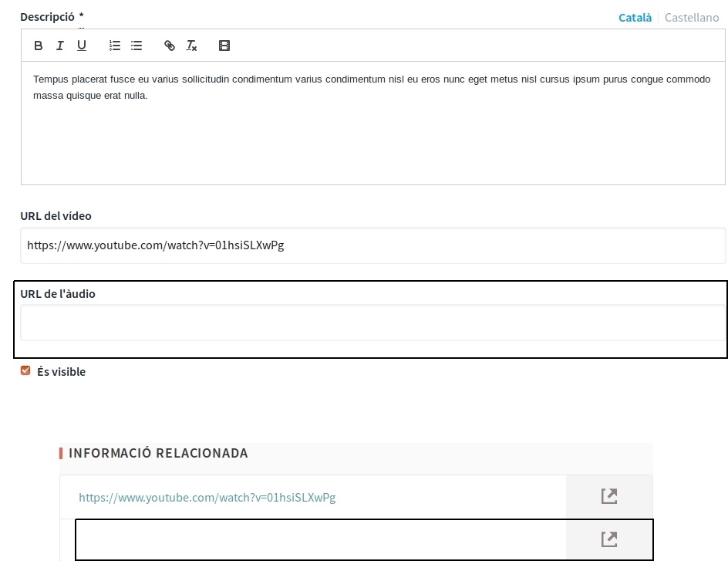Click the external link icon in the empty row
Screen dimensions: 728x561
click(x=608, y=539)
